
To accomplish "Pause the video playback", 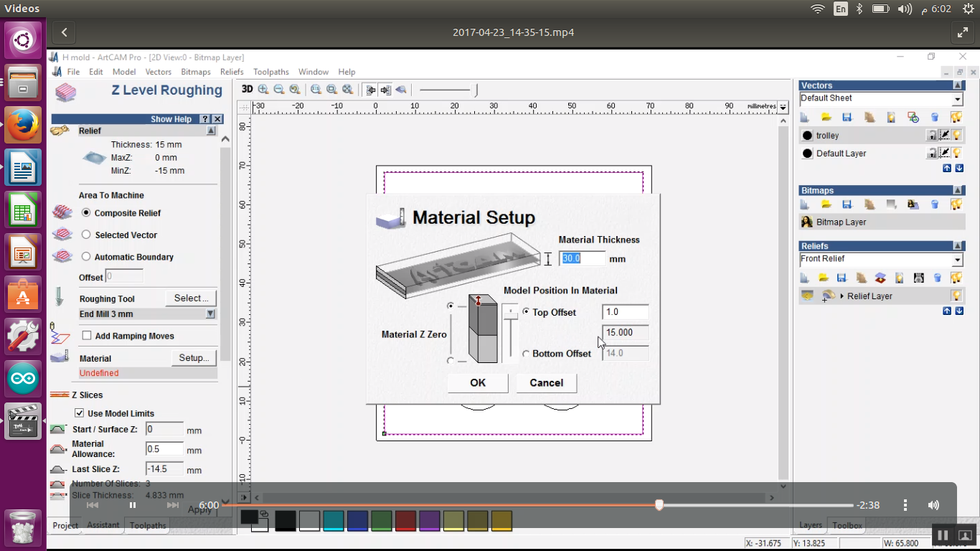I will point(133,505).
